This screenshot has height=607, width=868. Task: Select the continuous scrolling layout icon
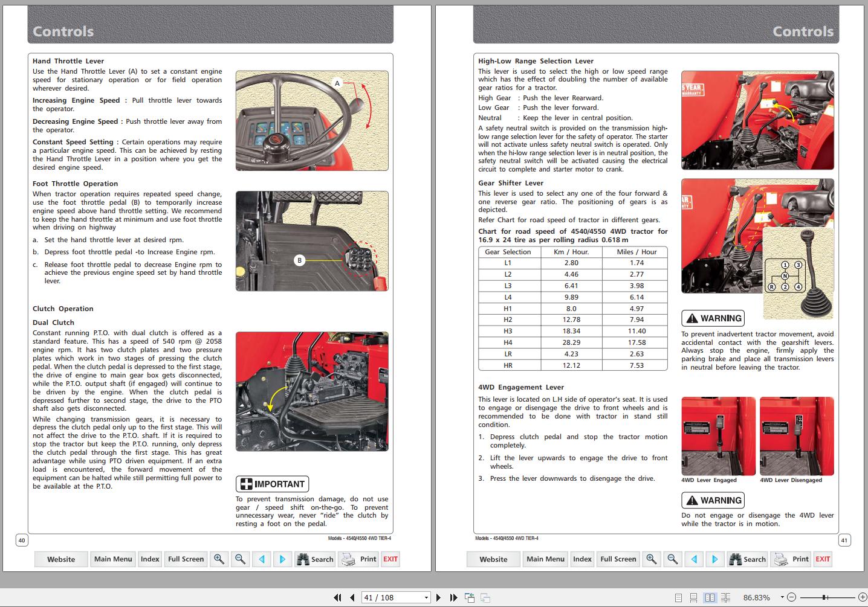point(695,597)
